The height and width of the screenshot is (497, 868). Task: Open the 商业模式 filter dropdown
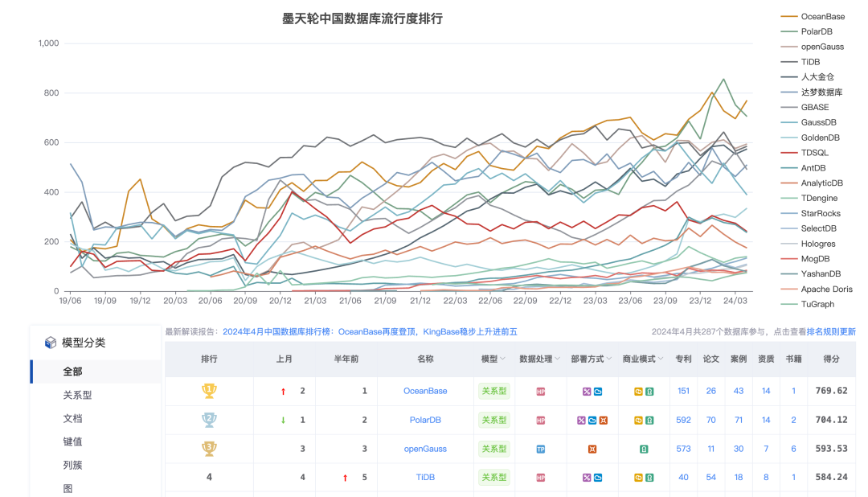coord(643,359)
